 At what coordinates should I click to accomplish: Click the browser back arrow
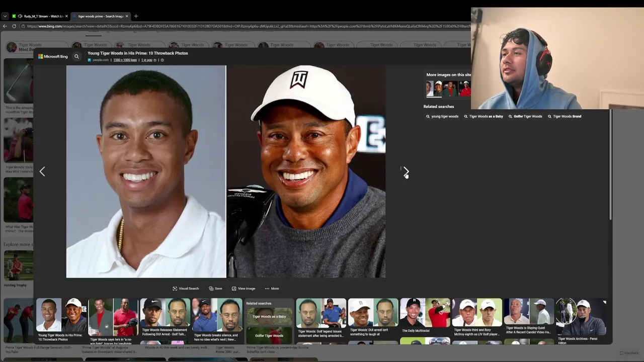[x=5, y=26]
